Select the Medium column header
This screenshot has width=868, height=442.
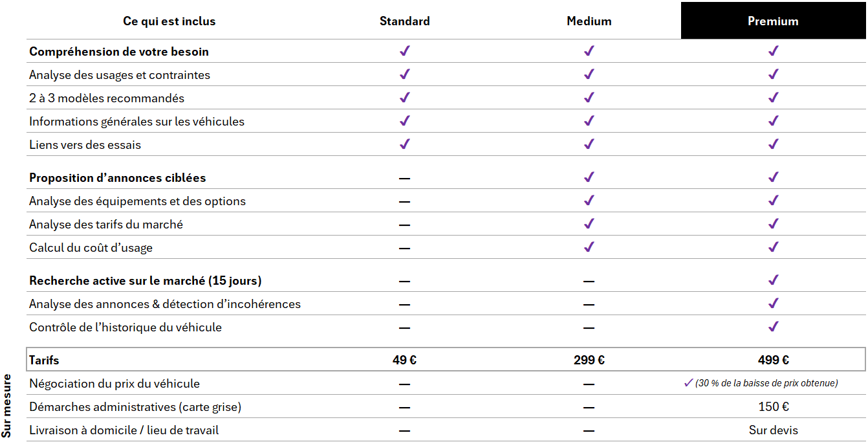(x=589, y=21)
